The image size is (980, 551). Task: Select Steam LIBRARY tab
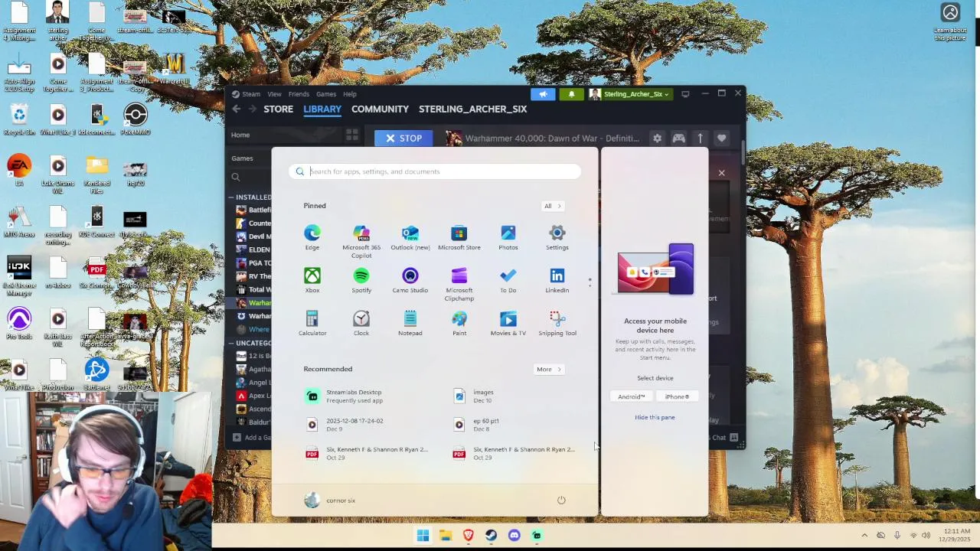point(322,109)
